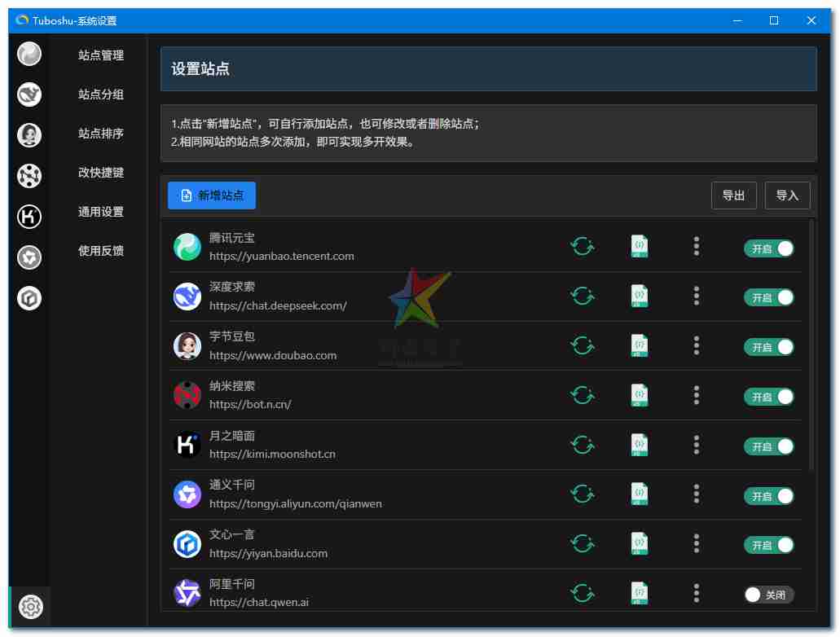Screen dimensions: 840x637
Task: Open the DeepSeek whale sidebar icon
Action: (29, 94)
